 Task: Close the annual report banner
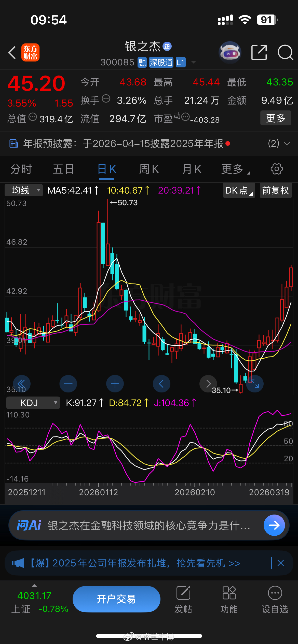[x=281, y=563]
